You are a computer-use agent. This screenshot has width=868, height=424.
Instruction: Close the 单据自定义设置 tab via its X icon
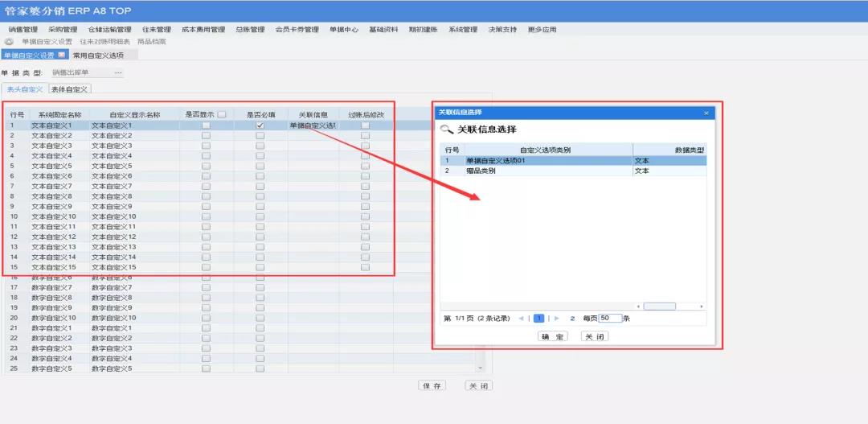point(62,55)
